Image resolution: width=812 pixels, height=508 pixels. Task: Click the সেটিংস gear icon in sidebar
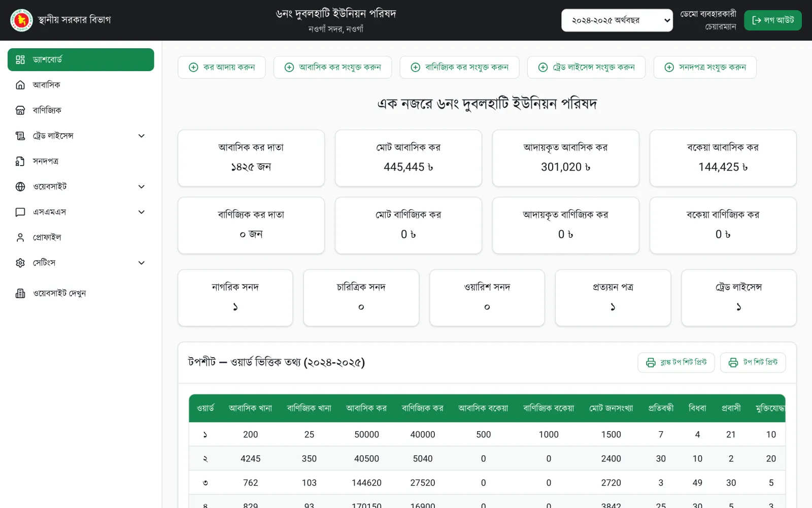20,263
